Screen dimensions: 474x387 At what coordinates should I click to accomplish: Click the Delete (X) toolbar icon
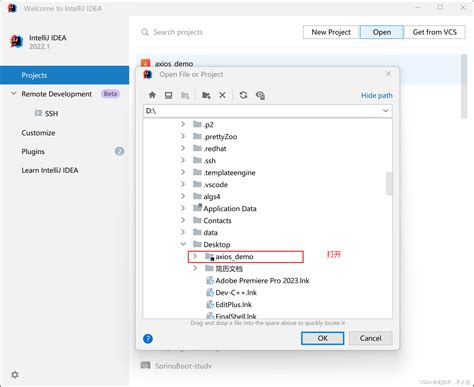pyautogui.click(x=222, y=95)
